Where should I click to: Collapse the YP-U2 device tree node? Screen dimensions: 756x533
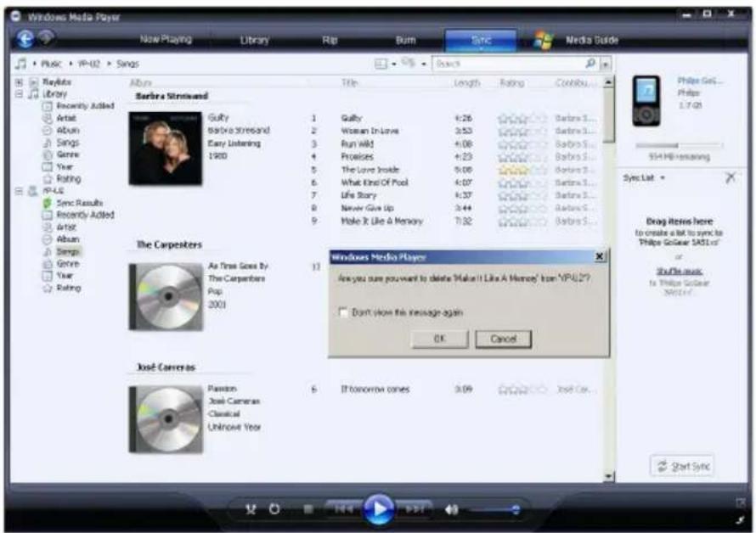coord(20,191)
